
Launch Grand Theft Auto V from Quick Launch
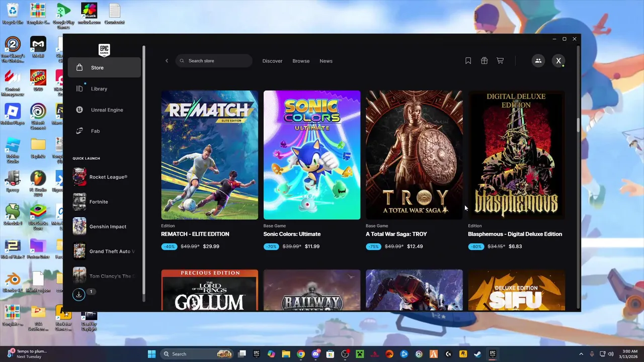coord(104,251)
